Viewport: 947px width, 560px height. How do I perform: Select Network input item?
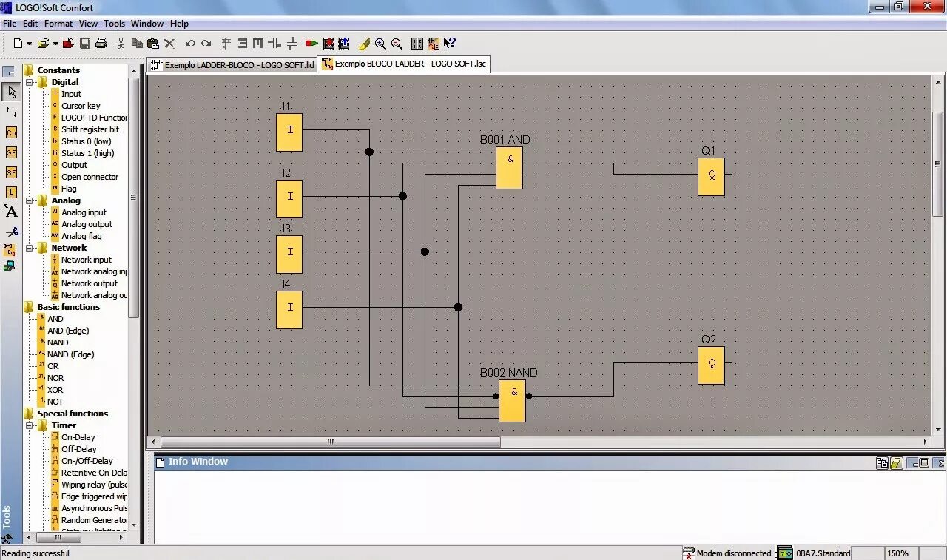click(86, 260)
